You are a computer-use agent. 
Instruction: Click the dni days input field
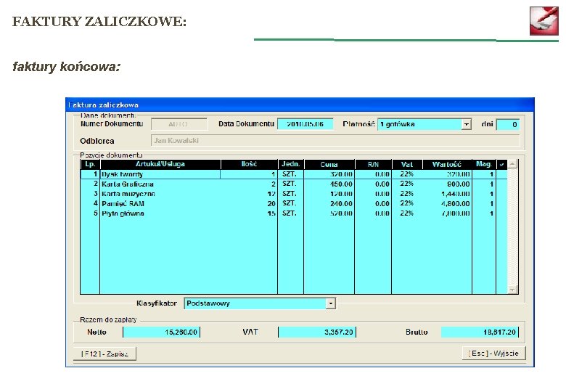pyautogui.click(x=508, y=125)
